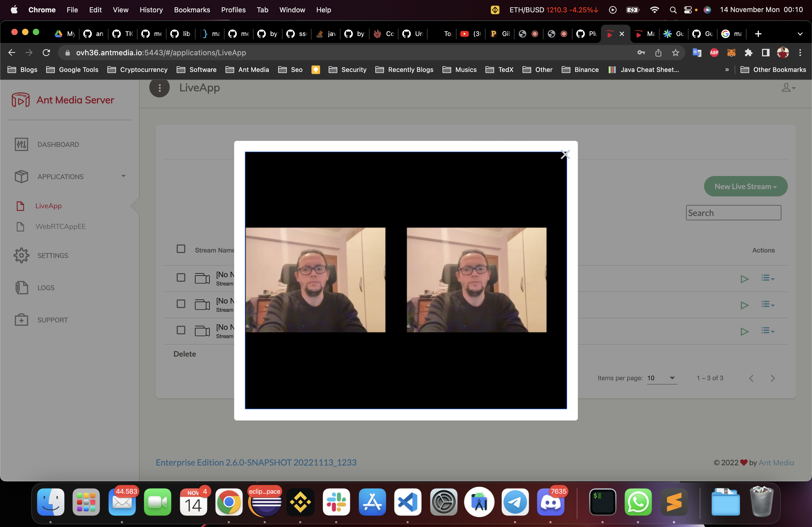Open third stream's actions list menu
The width and height of the screenshot is (812, 527).
coord(767,331)
